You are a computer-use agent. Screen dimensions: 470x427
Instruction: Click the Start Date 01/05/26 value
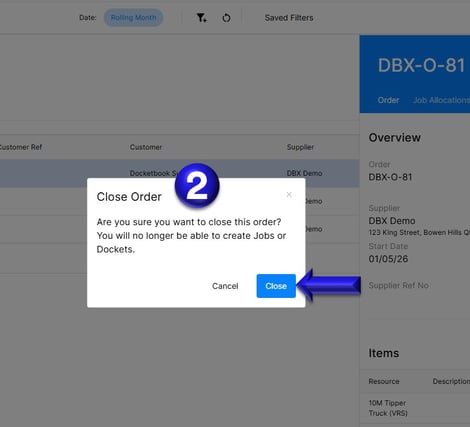coord(388,259)
